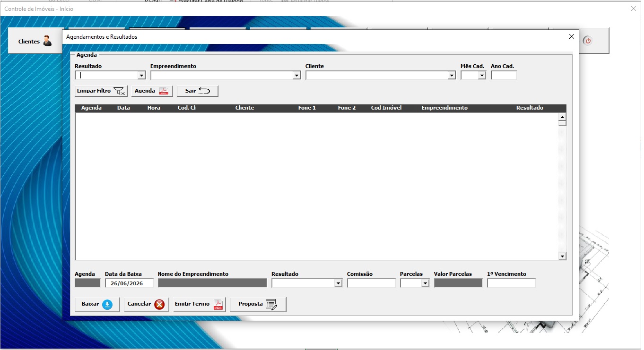
Task: Select the 1º Vencimento input field
Action: click(x=512, y=283)
